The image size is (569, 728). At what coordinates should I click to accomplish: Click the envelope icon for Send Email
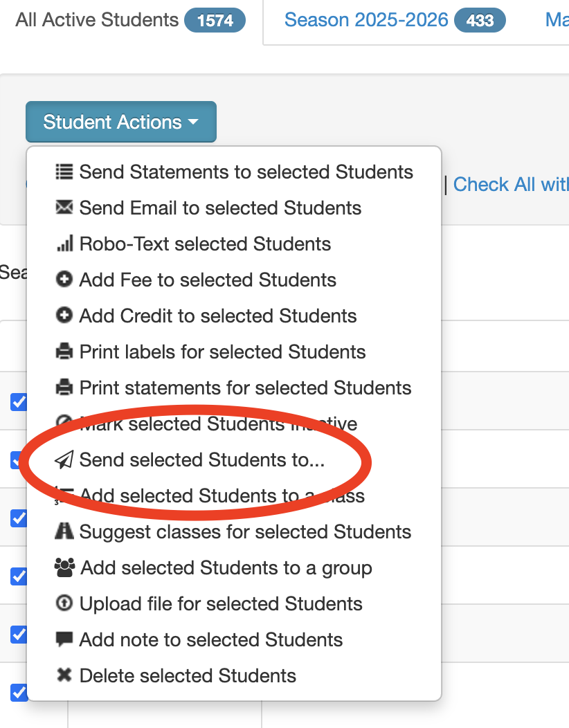(x=64, y=207)
